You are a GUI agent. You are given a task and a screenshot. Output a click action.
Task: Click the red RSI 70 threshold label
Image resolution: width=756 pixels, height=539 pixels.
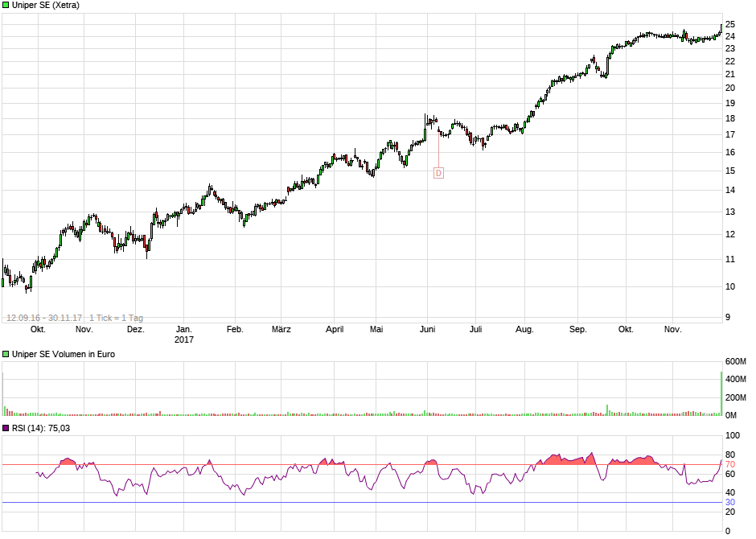click(730, 465)
